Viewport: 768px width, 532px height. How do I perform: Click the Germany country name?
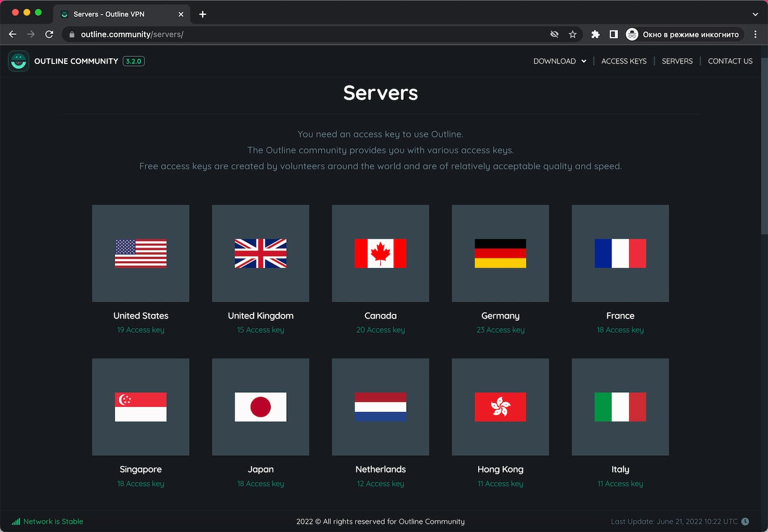[x=500, y=316]
